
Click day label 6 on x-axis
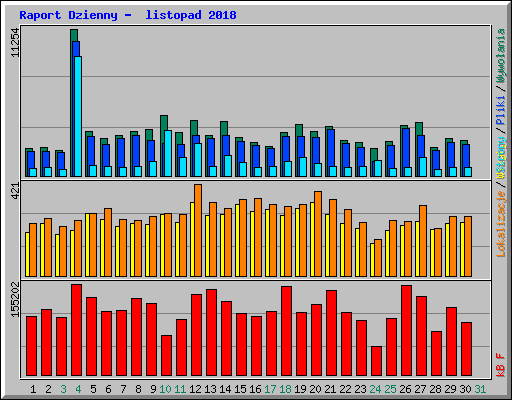coord(108,389)
